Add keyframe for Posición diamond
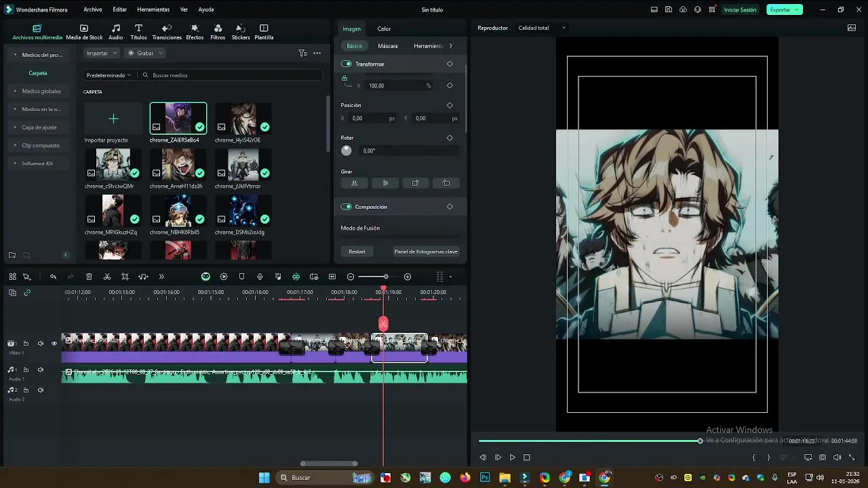868x488 pixels. click(450, 105)
